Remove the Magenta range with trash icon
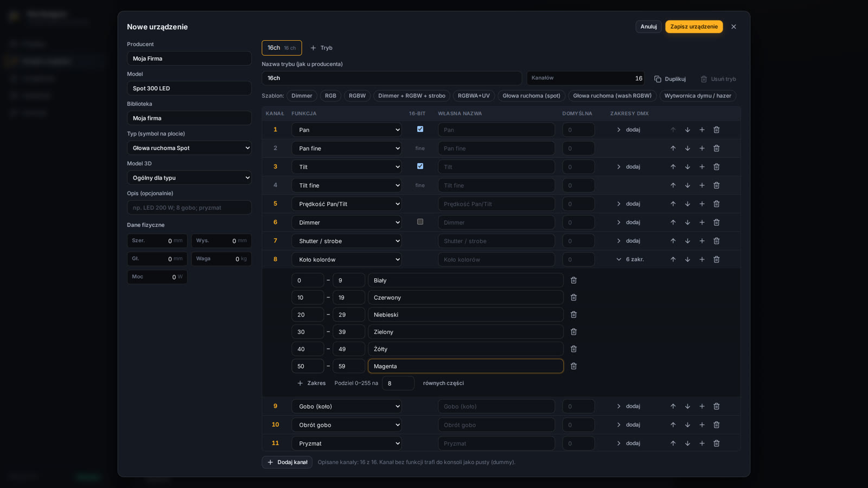 pyautogui.click(x=573, y=366)
